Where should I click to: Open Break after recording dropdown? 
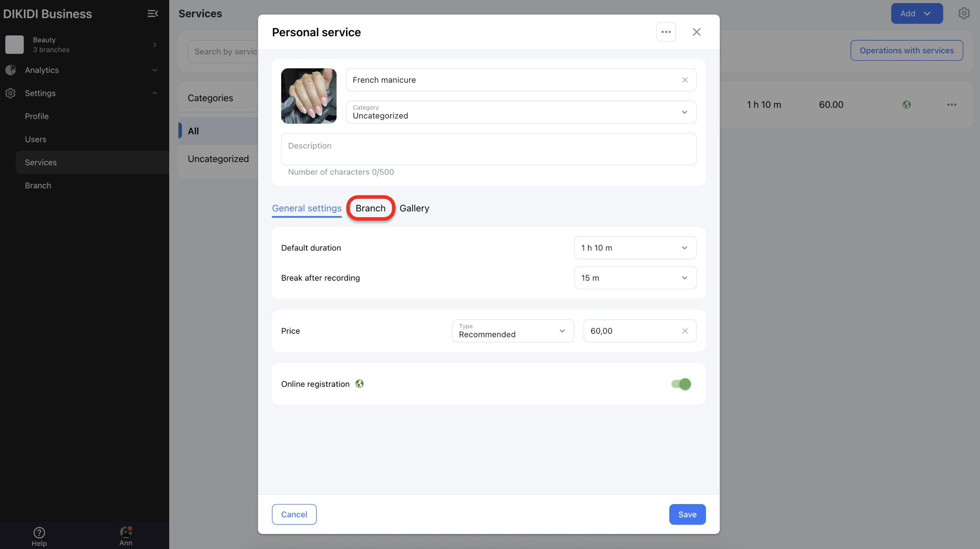click(x=635, y=278)
